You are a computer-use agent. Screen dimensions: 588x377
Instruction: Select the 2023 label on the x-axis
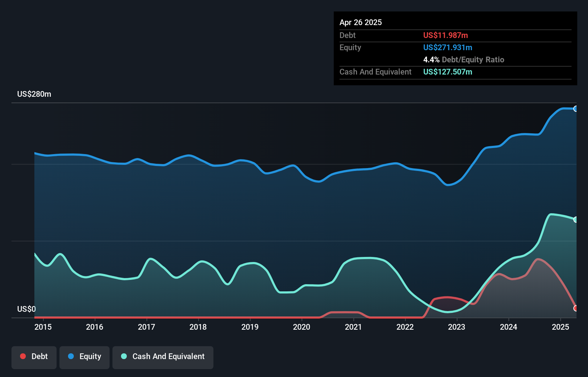tap(457, 327)
